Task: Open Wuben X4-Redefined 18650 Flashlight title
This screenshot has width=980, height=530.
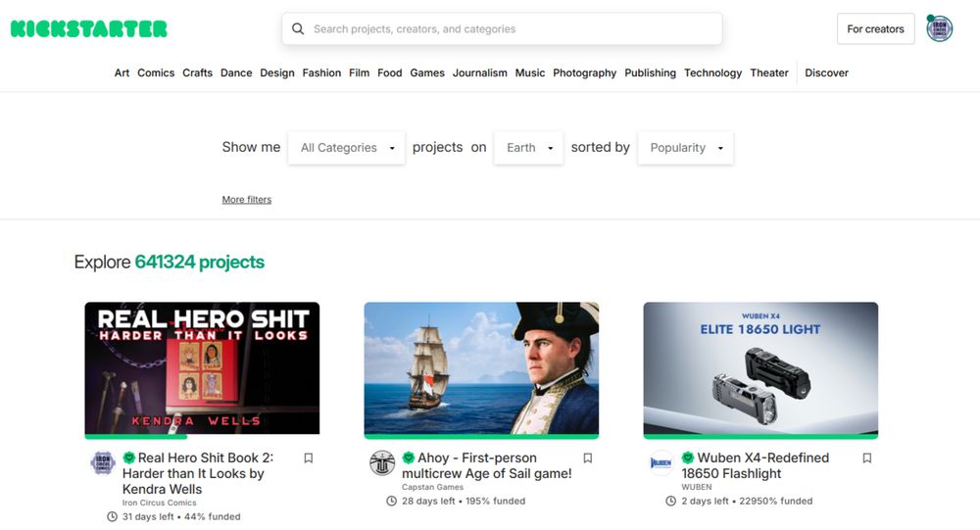Action: point(756,465)
